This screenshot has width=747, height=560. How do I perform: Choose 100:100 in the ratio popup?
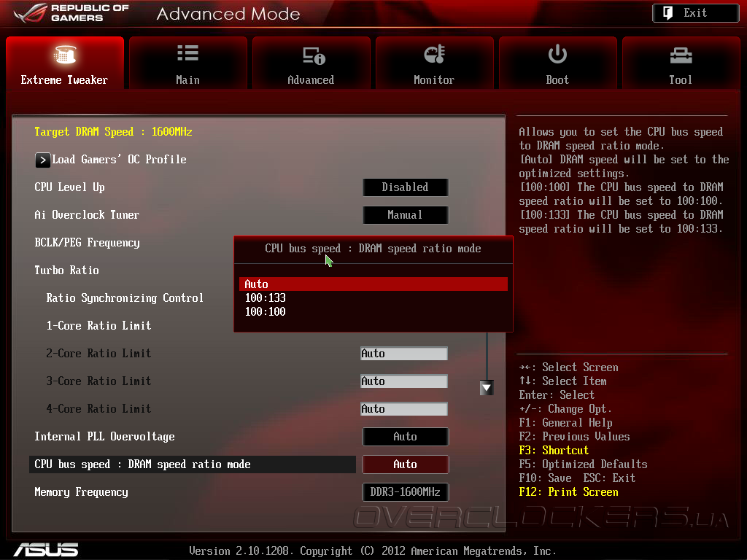click(x=373, y=312)
